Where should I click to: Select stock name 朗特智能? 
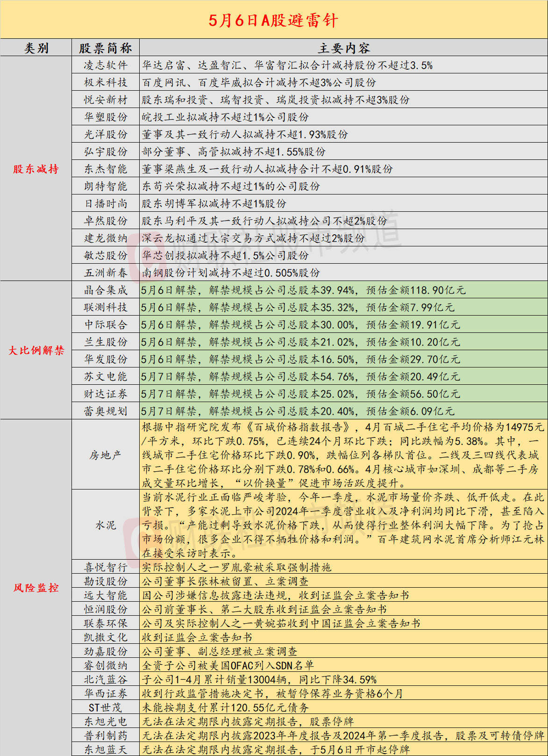[106, 187]
